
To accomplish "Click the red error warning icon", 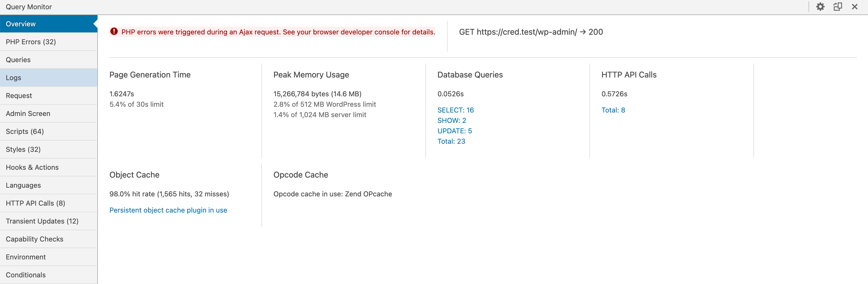I will coord(114,32).
